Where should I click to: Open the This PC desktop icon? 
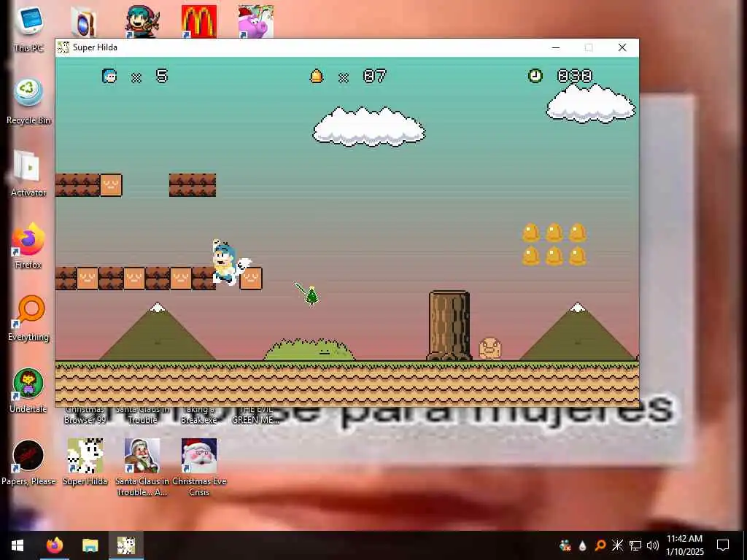pyautogui.click(x=28, y=28)
